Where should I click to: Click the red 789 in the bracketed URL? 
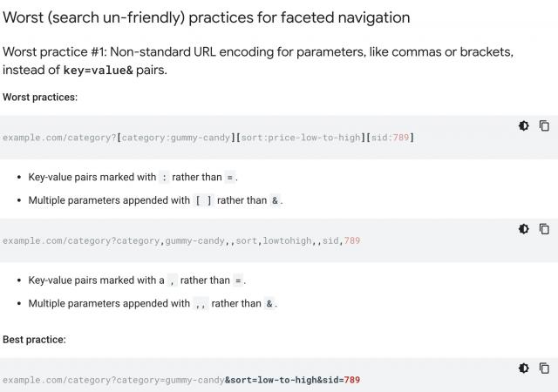tap(400, 138)
